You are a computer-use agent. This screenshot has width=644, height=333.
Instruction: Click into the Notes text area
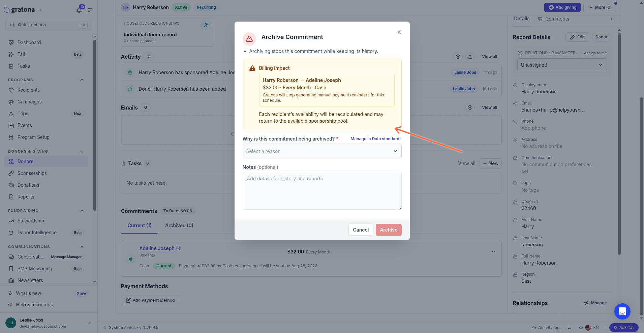[x=322, y=191]
